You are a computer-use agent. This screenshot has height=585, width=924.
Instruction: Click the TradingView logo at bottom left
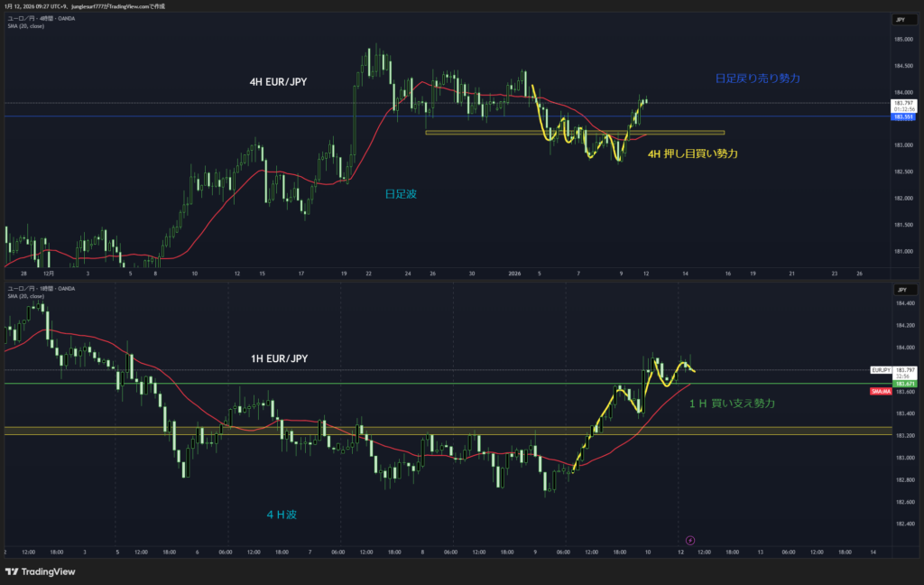[40, 571]
